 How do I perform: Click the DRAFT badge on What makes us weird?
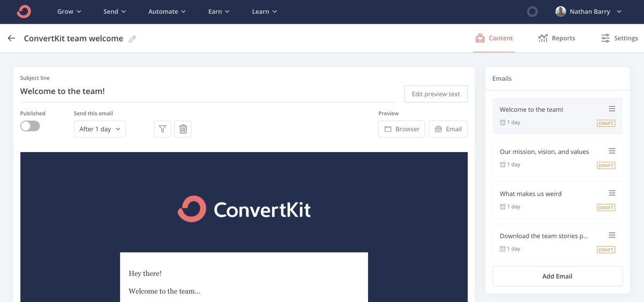tap(606, 207)
